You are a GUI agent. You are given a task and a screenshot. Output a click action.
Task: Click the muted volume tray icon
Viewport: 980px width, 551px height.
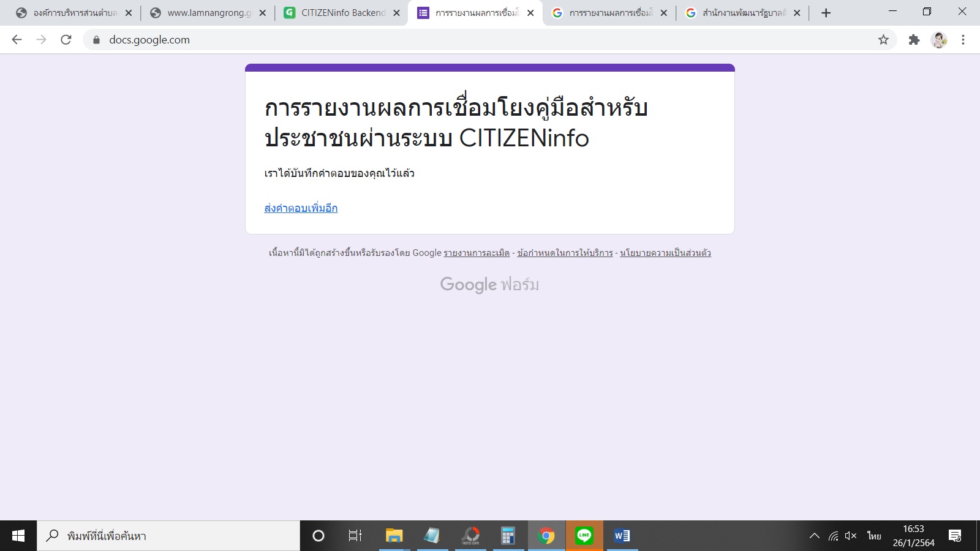tap(851, 536)
